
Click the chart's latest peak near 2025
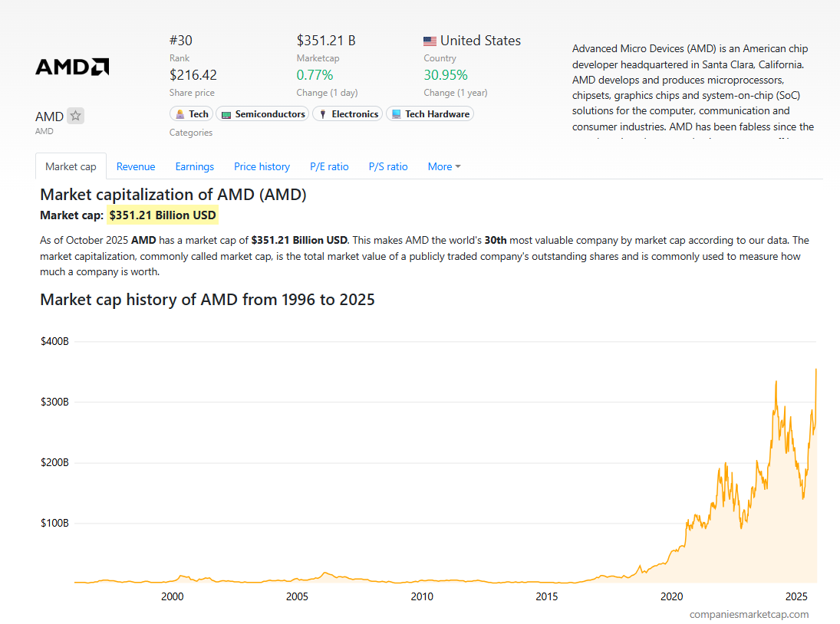tap(815, 369)
